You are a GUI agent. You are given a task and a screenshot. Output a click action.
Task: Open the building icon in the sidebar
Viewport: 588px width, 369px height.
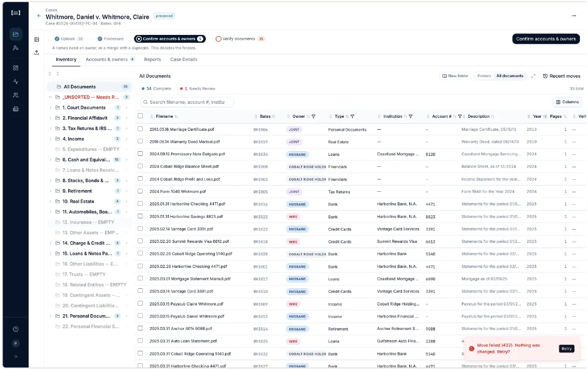coord(15,109)
